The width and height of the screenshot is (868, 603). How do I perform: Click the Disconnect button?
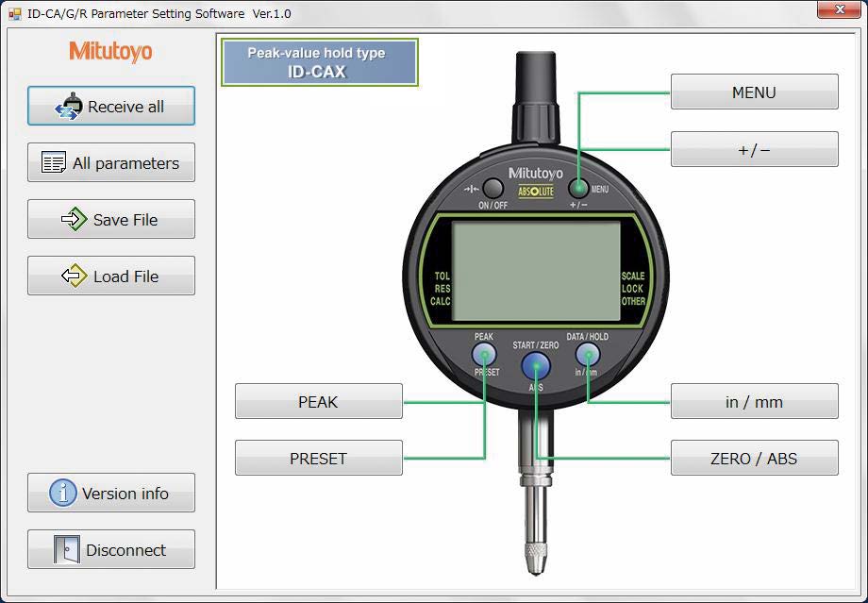point(111,549)
